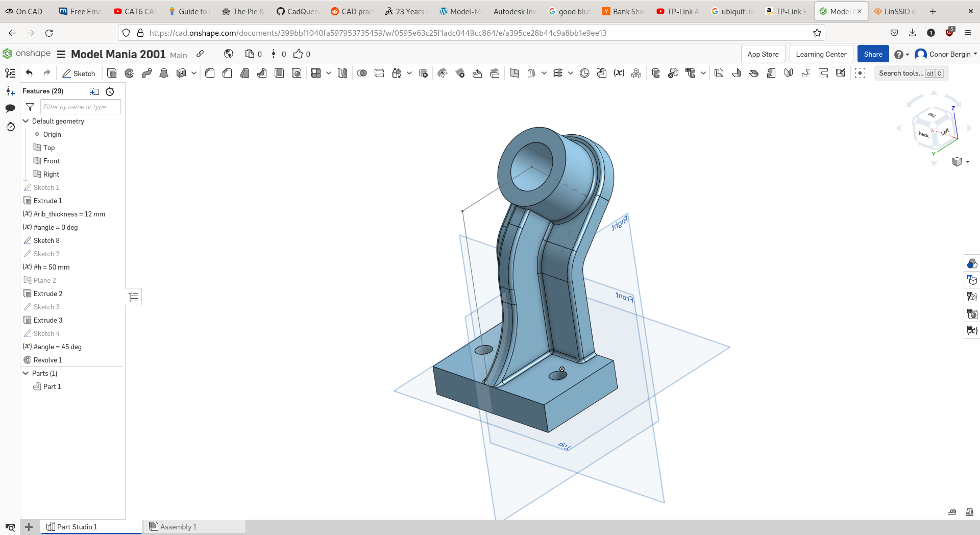This screenshot has width=980, height=535.
Task: Collapse the Parts (1) section
Action: point(26,373)
